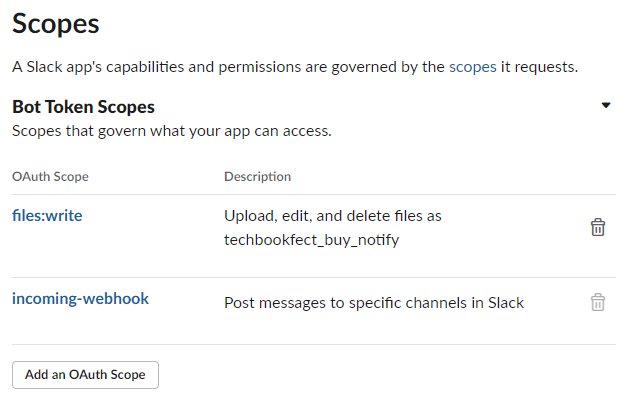
Task: Click the intro sentence about Slack app's capabilities
Action: [295, 67]
